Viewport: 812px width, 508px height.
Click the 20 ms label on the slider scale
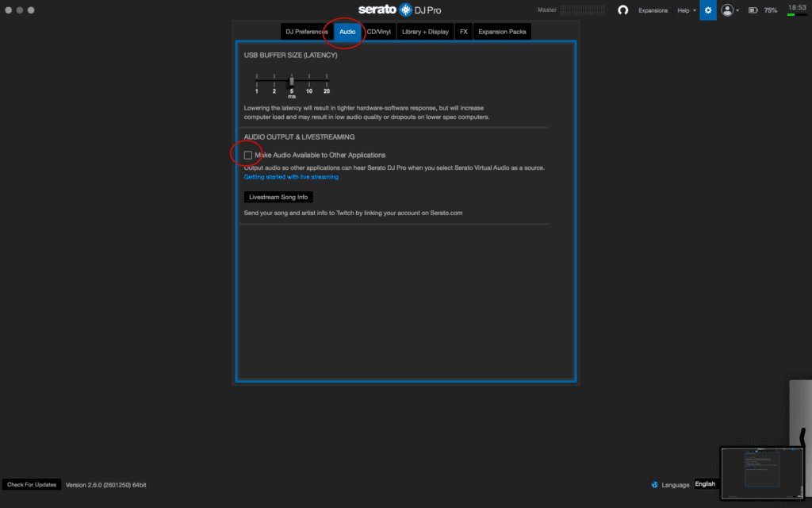click(327, 91)
